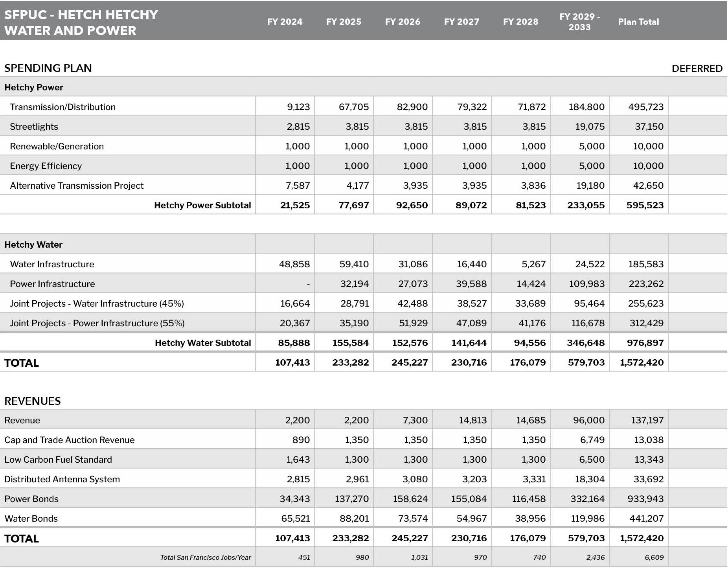
Task: Select Joint Projects Power Plan Total 312,429
Action: (646, 323)
